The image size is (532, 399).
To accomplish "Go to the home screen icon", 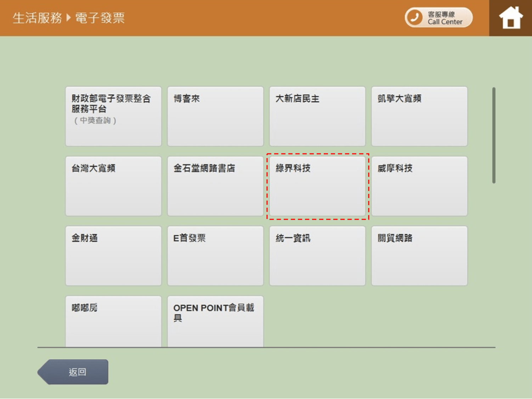I will [510, 18].
